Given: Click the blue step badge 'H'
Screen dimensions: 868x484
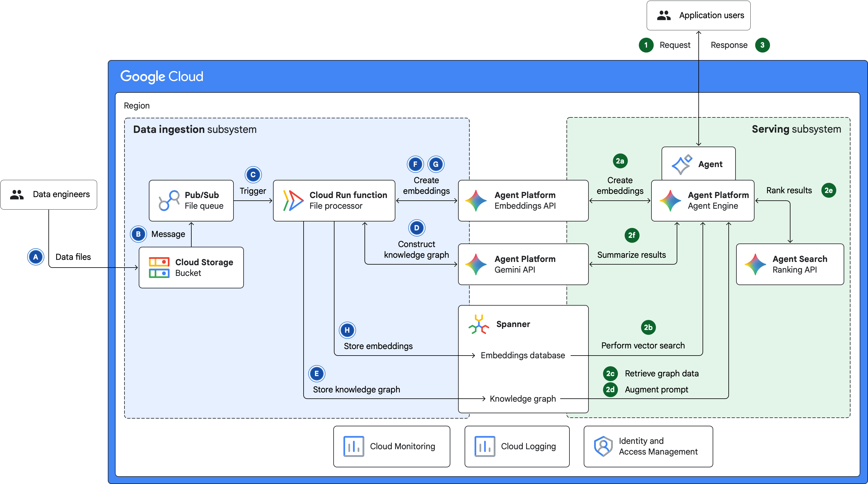Looking at the screenshot, I should 347,331.
